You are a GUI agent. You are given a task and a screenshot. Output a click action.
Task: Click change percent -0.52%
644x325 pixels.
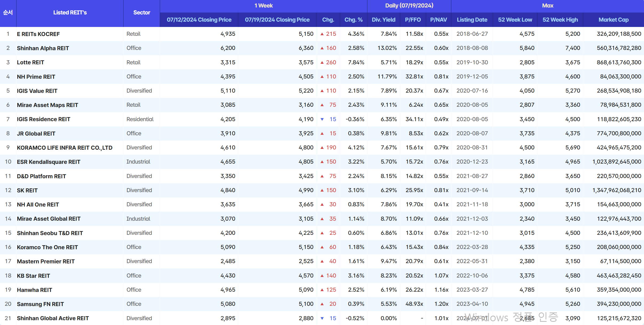[355, 318]
